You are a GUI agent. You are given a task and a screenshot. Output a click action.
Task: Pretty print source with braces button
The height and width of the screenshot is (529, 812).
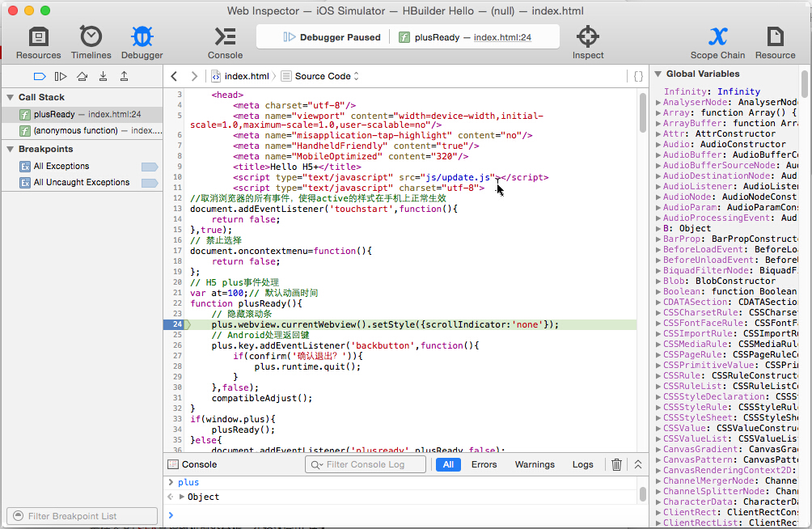tap(638, 76)
